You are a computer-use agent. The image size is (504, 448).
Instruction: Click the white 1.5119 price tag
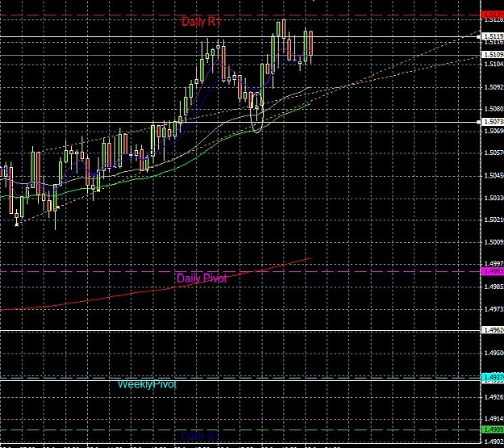pyautogui.click(x=493, y=36)
